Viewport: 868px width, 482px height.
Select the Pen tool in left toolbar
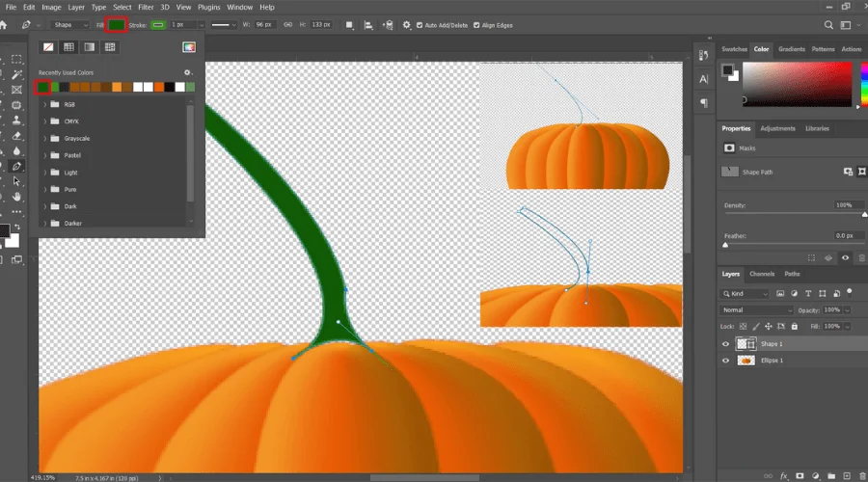point(16,167)
